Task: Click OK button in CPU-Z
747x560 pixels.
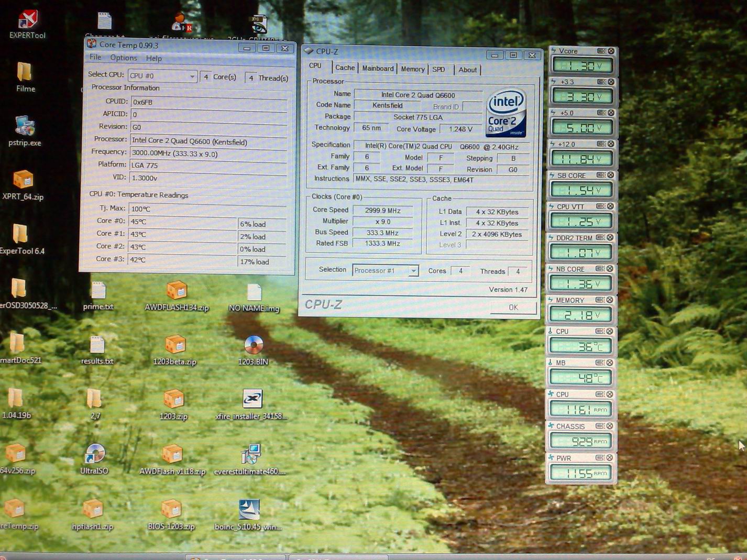Action: (x=513, y=307)
